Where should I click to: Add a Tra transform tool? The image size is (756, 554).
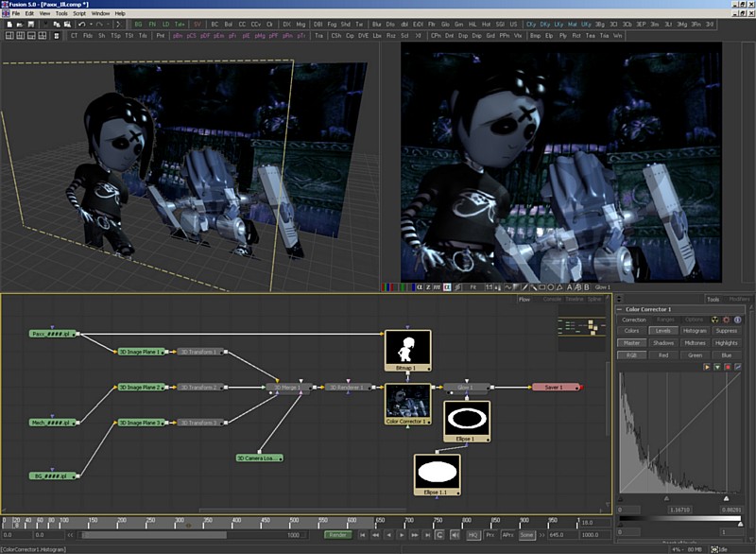point(318,36)
